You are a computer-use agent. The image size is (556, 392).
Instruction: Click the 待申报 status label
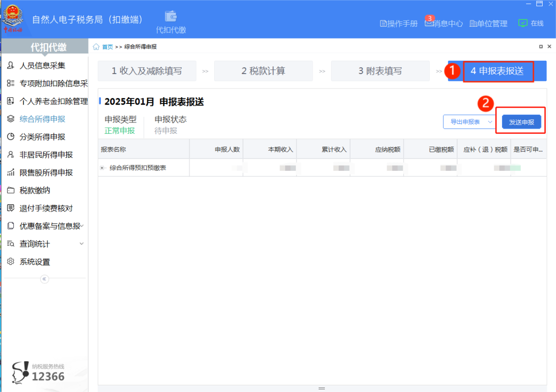166,131
